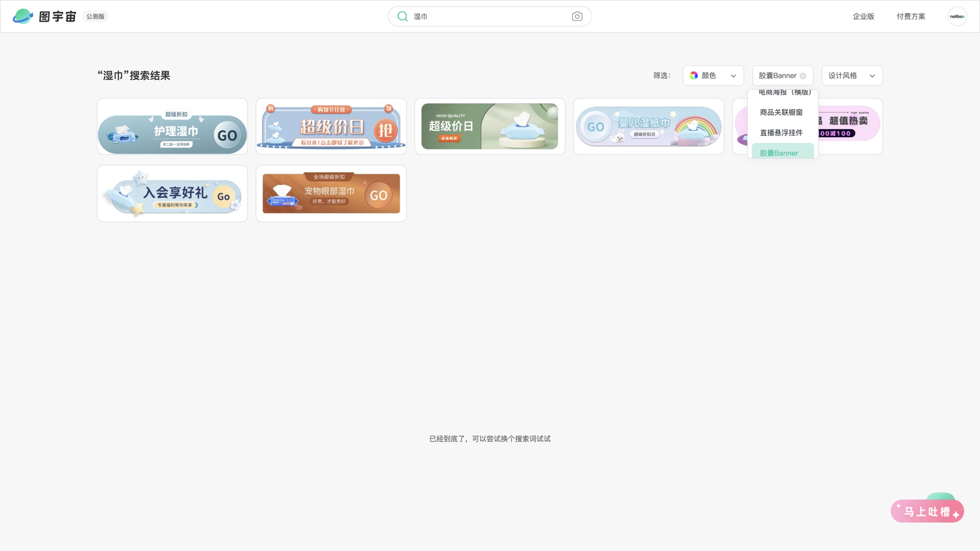The height and width of the screenshot is (551, 980).
Task: Select 电商海报（横版） from the list
Action: (x=785, y=93)
